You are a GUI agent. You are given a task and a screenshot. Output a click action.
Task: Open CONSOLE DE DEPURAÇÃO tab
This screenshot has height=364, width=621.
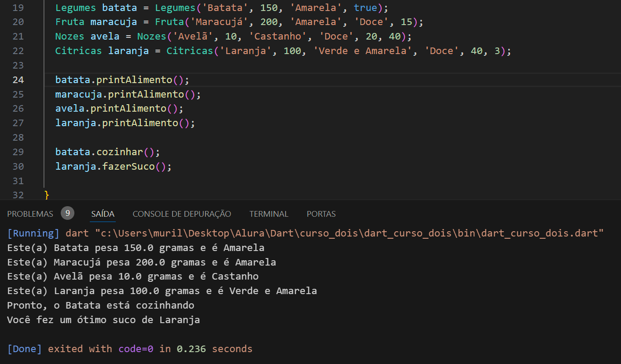[x=182, y=214]
